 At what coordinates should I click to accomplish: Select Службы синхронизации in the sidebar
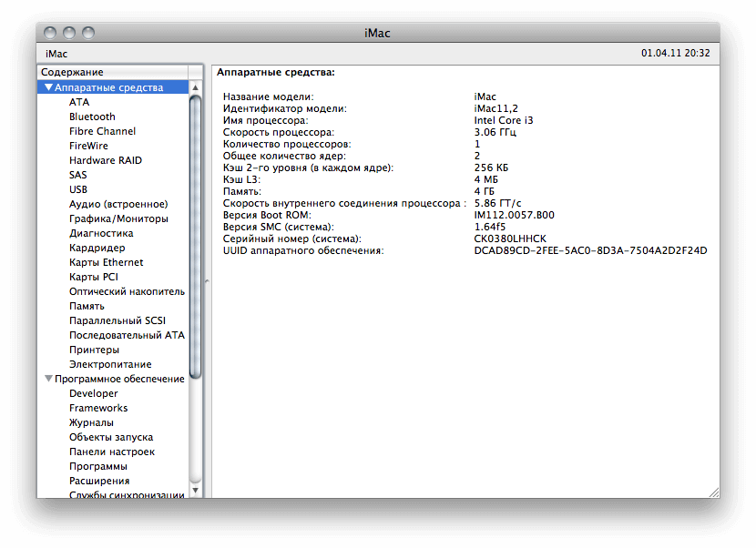(x=127, y=494)
